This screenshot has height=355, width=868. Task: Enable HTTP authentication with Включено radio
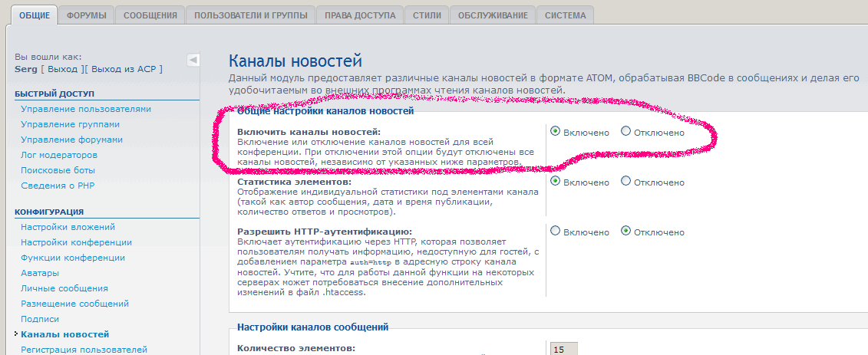(555, 231)
